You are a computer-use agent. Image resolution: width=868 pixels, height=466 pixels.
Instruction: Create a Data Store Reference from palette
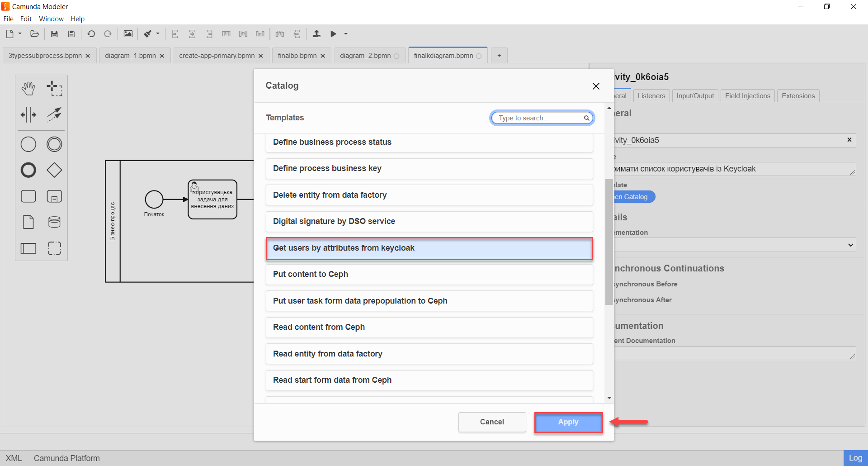pyautogui.click(x=54, y=222)
